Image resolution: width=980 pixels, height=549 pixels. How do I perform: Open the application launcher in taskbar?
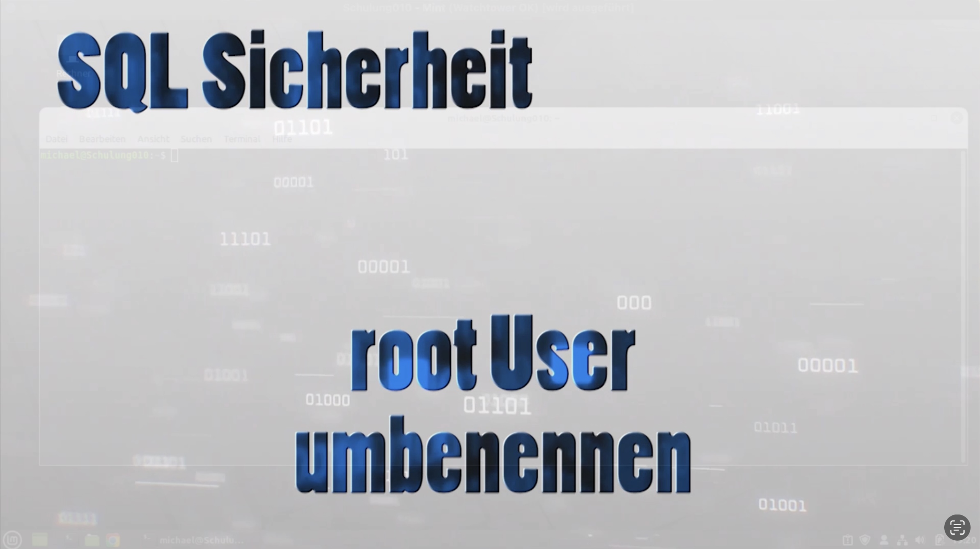13,539
